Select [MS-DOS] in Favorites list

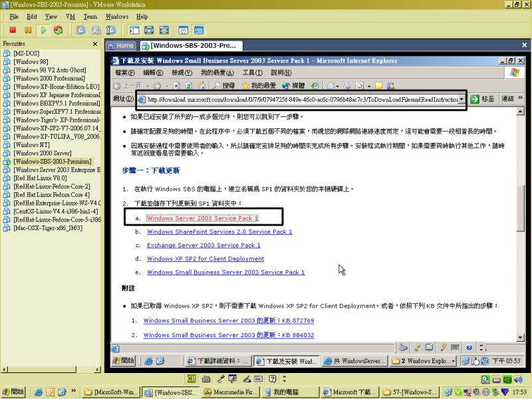27,53
